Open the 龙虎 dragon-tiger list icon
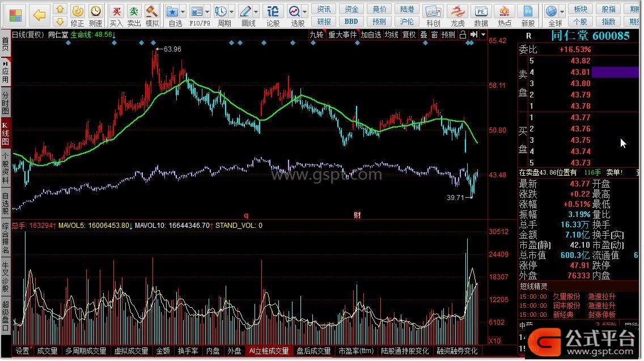Viewport: 644px width, 361px height. [x=457, y=16]
